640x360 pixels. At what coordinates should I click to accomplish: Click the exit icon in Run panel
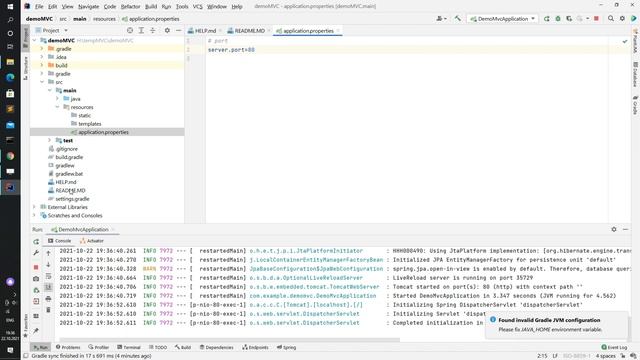(36, 302)
